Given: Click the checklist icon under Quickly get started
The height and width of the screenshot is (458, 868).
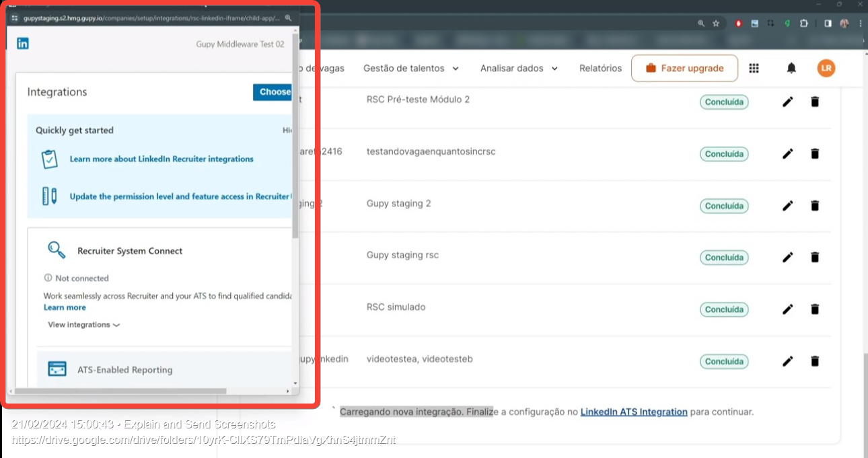Looking at the screenshot, I should 49,159.
